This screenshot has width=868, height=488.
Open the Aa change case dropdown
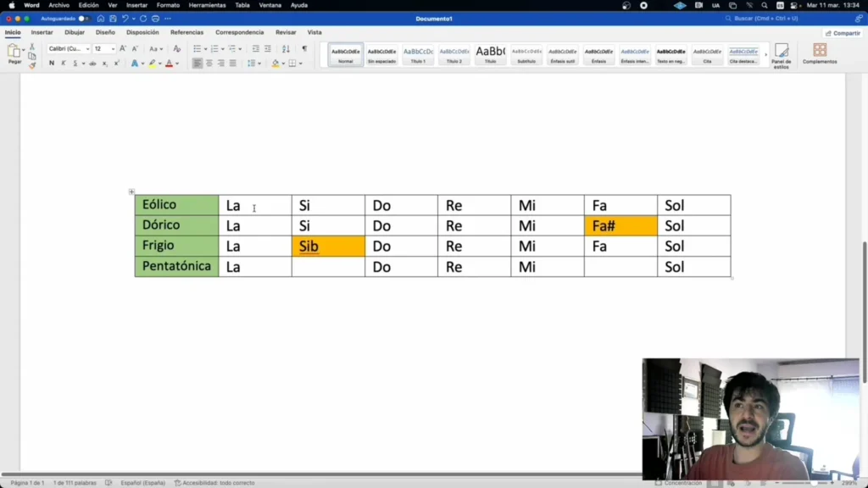click(156, 48)
